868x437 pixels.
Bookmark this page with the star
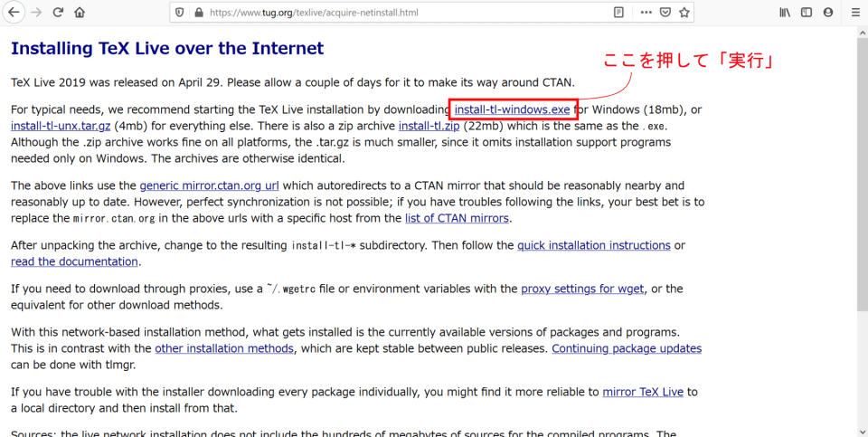(684, 12)
